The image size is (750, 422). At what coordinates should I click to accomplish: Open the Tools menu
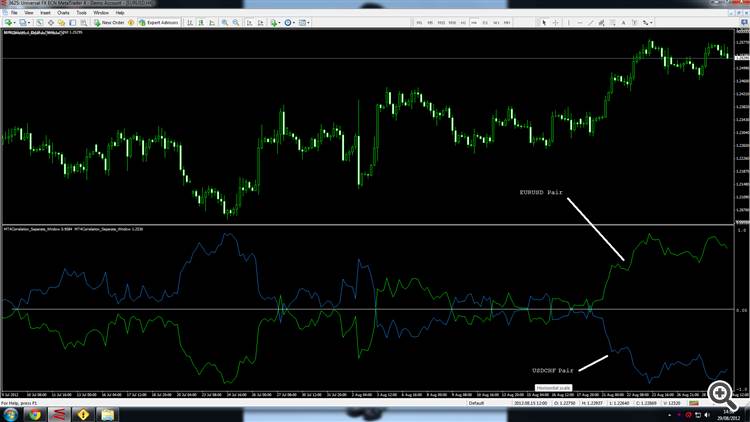(82, 12)
